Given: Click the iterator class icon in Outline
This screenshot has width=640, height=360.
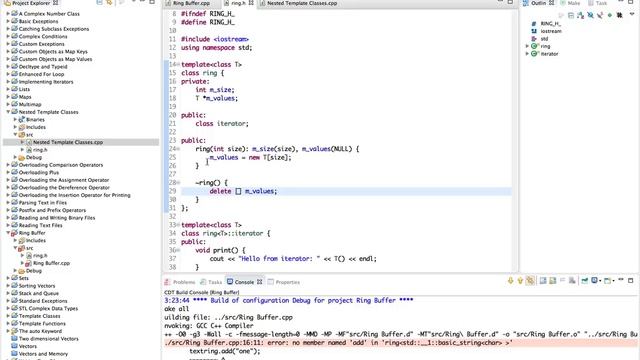Looking at the screenshot, I should click(x=534, y=53).
